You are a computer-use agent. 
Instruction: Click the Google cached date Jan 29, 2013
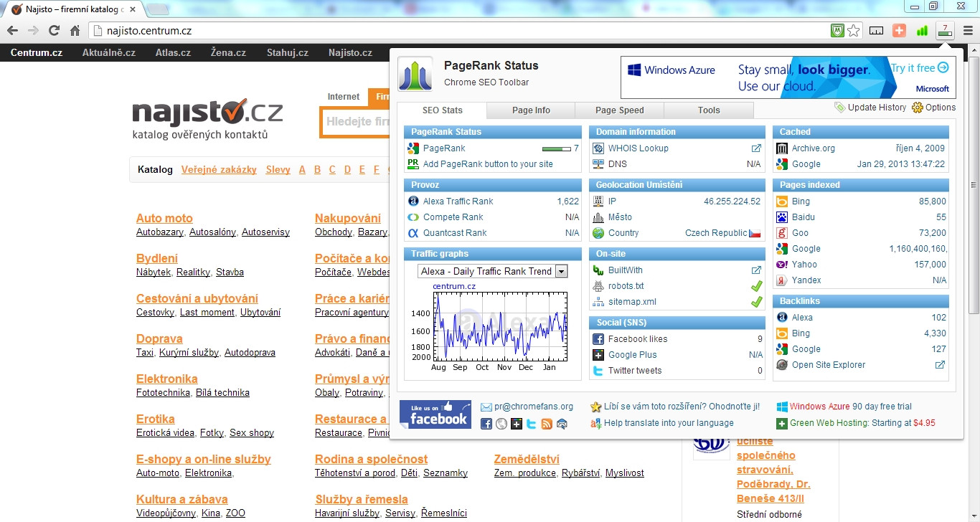click(901, 164)
